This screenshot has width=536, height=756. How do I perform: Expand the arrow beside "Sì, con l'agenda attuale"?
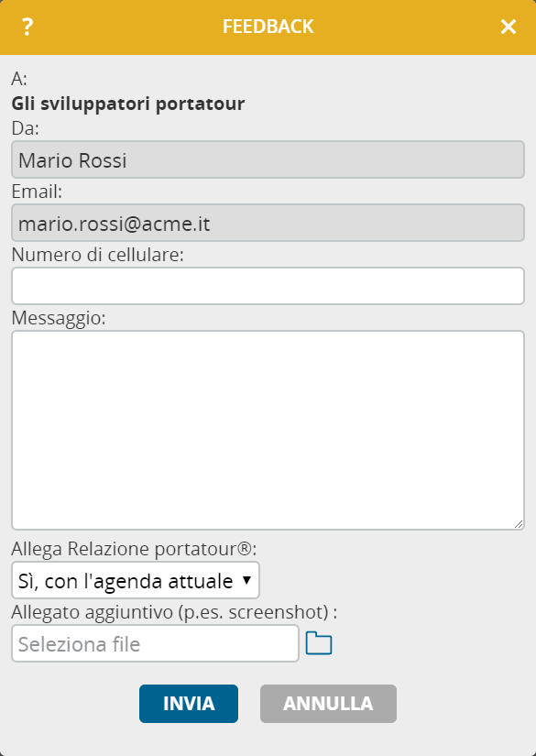[x=246, y=580]
